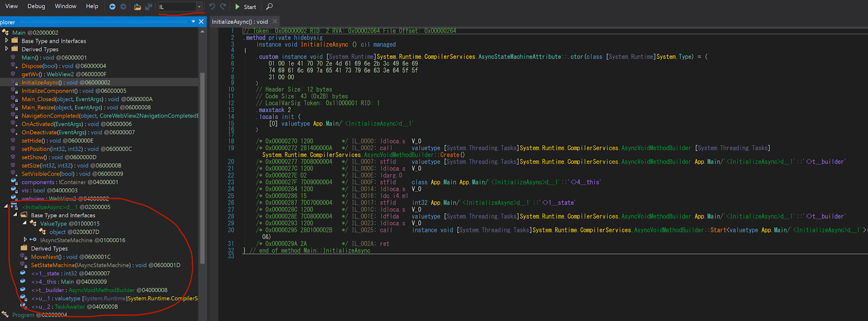This screenshot has height=321, width=868.
Task: Select InitializeAsync() : void in the tree
Action: tap(66, 82)
